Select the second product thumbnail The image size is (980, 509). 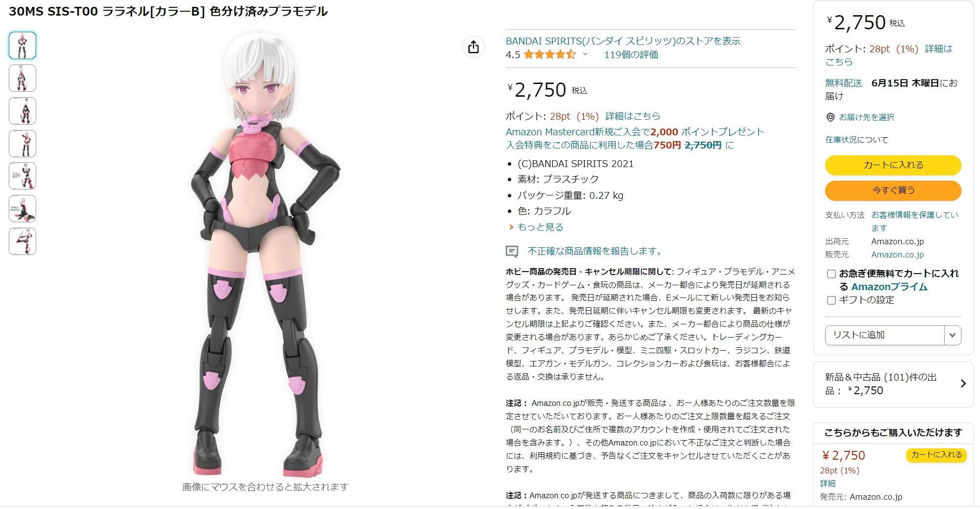coord(22,78)
